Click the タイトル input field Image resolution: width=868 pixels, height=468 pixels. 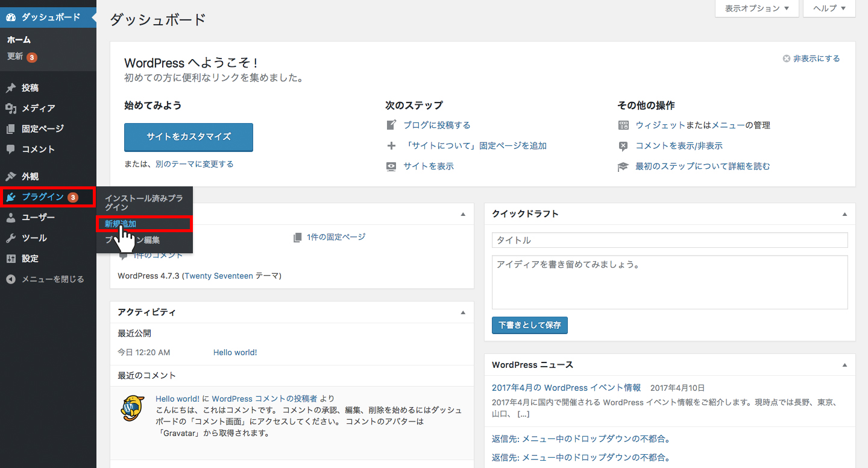coord(670,240)
